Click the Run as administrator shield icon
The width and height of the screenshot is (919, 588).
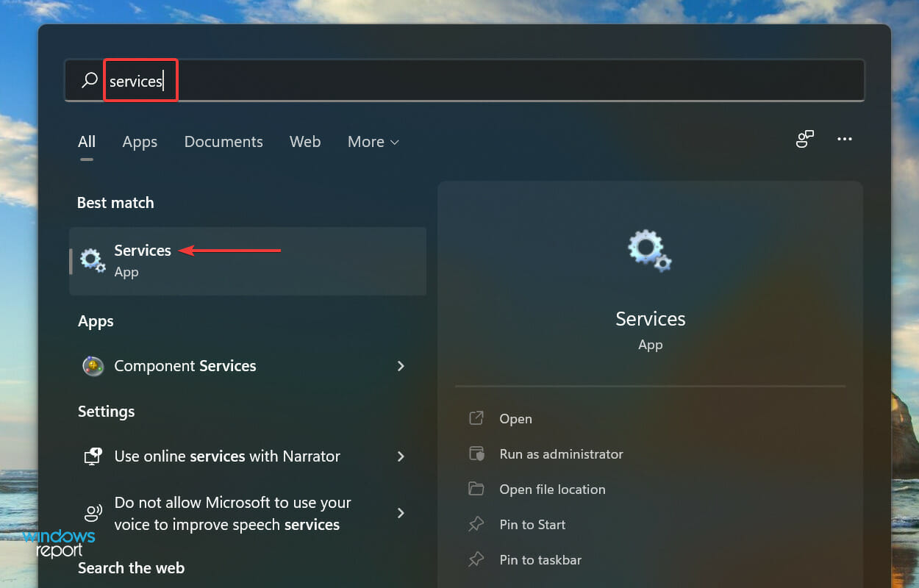476,453
